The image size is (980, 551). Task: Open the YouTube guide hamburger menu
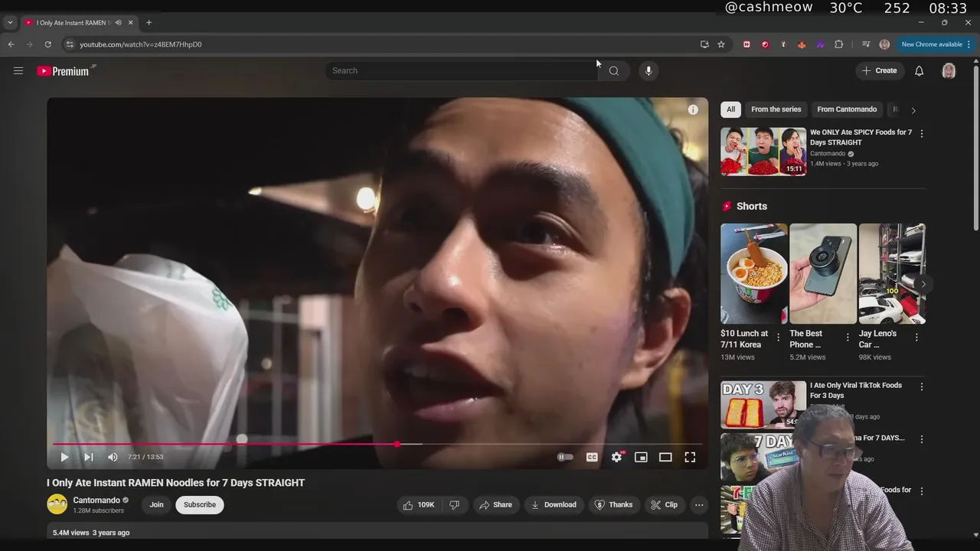(x=18, y=70)
